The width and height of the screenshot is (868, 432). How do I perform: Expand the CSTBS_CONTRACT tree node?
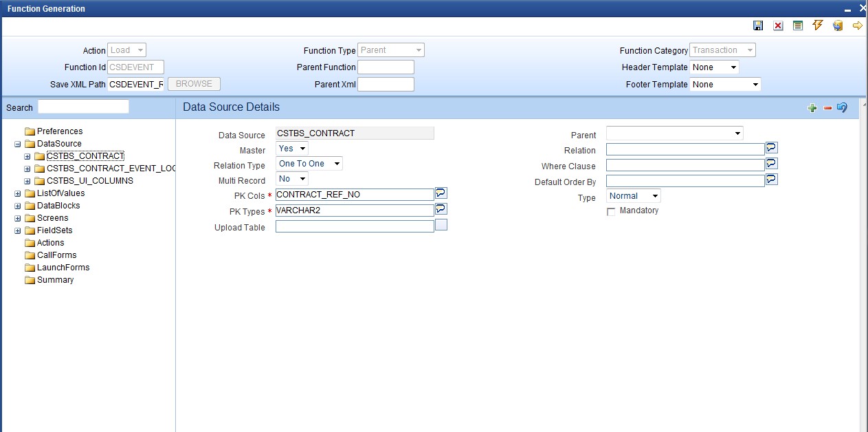pos(27,156)
